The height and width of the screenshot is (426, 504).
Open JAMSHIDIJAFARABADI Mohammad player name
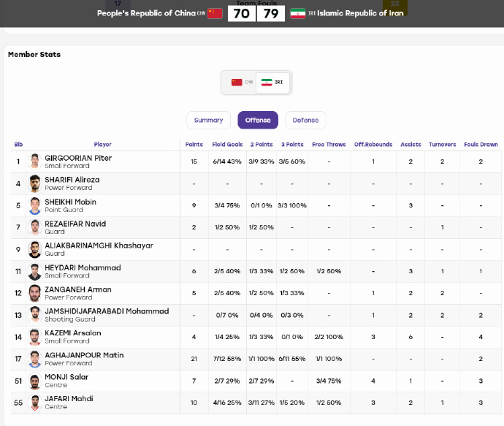(x=107, y=311)
